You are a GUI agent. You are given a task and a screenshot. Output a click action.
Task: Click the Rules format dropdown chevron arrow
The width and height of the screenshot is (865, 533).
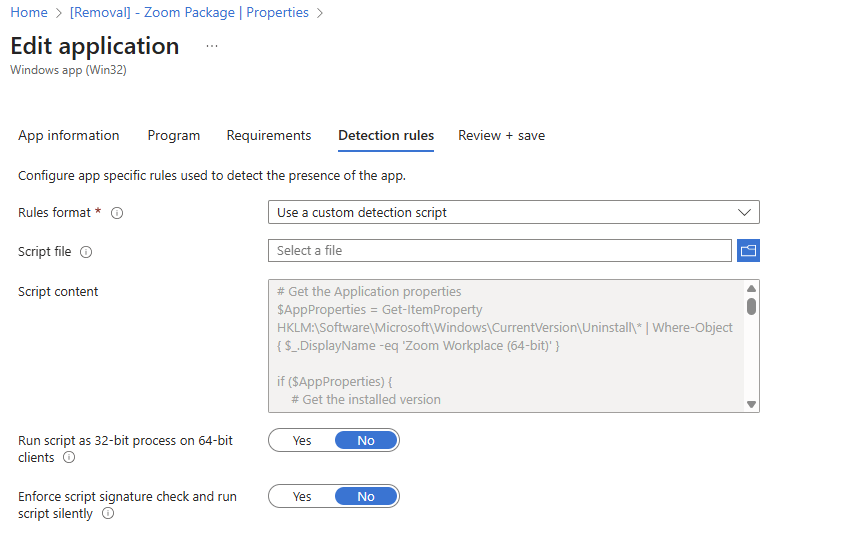743,212
